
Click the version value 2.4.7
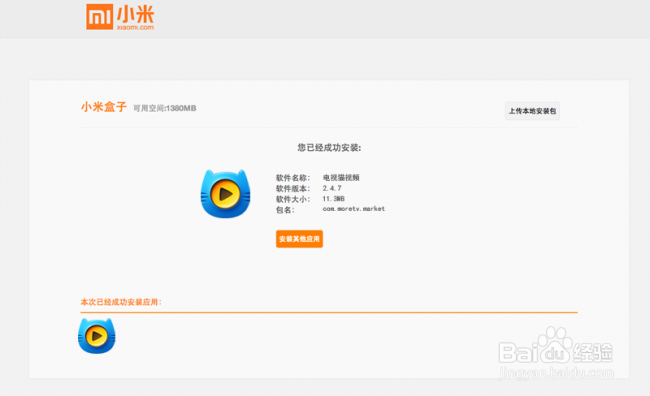[x=332, y=188]
